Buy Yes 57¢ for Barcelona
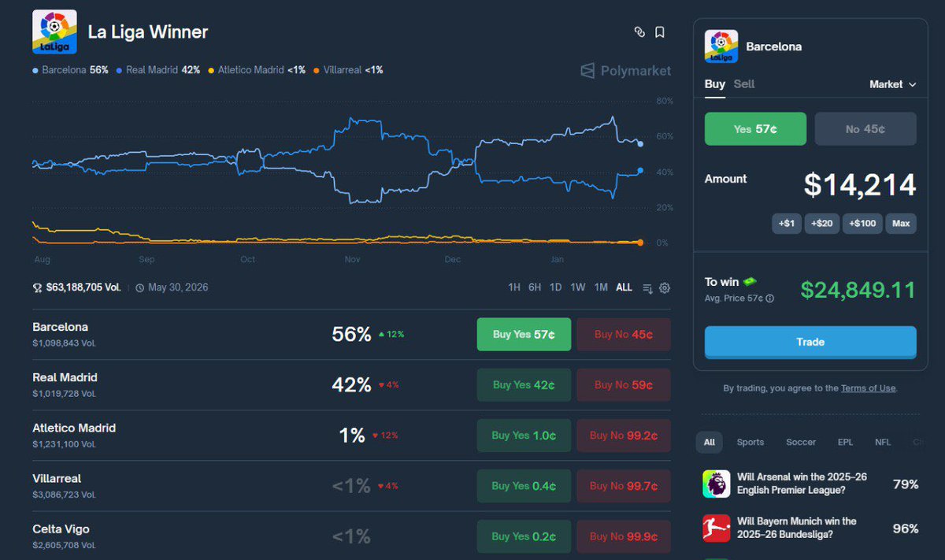This screenshot has width=945, height=560. pyautogui.click(x=524, y=335)
